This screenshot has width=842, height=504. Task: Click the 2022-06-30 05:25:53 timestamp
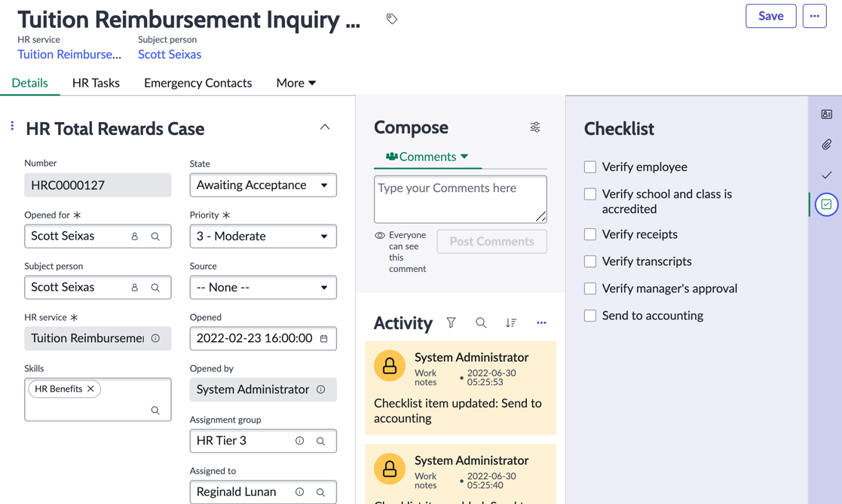click(491, 377)
